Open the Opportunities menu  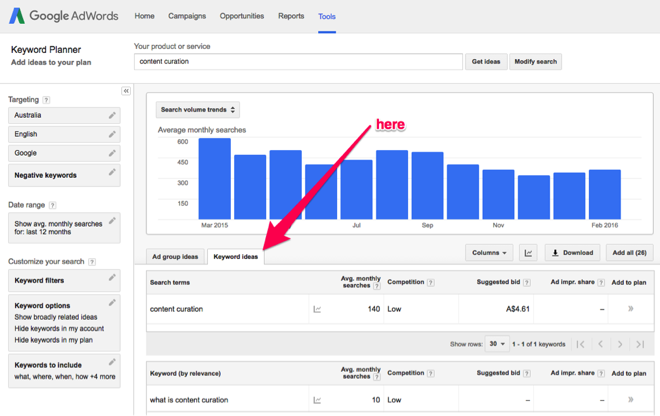coord(242,16)
